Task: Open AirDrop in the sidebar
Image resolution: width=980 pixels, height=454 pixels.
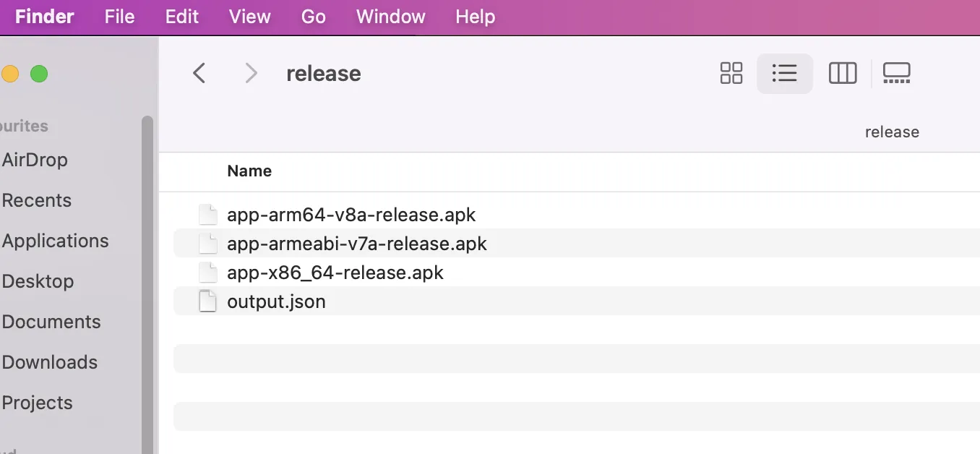Action: (35, 160)
